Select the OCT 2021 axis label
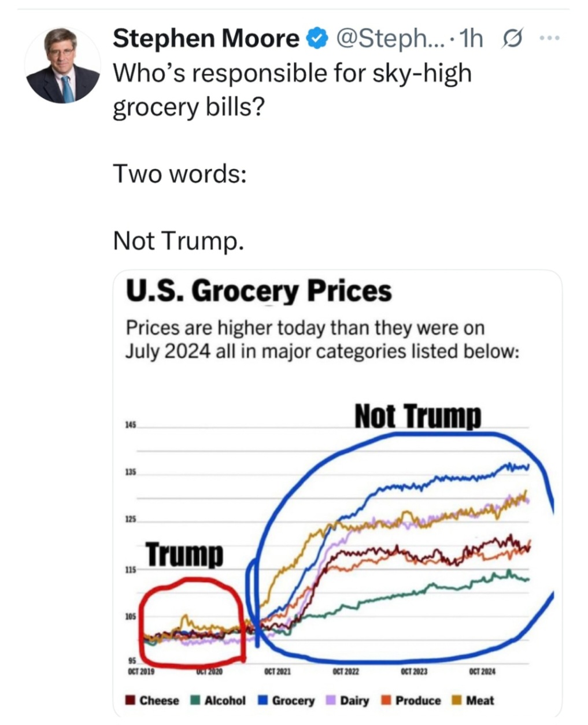 (278, 672)
